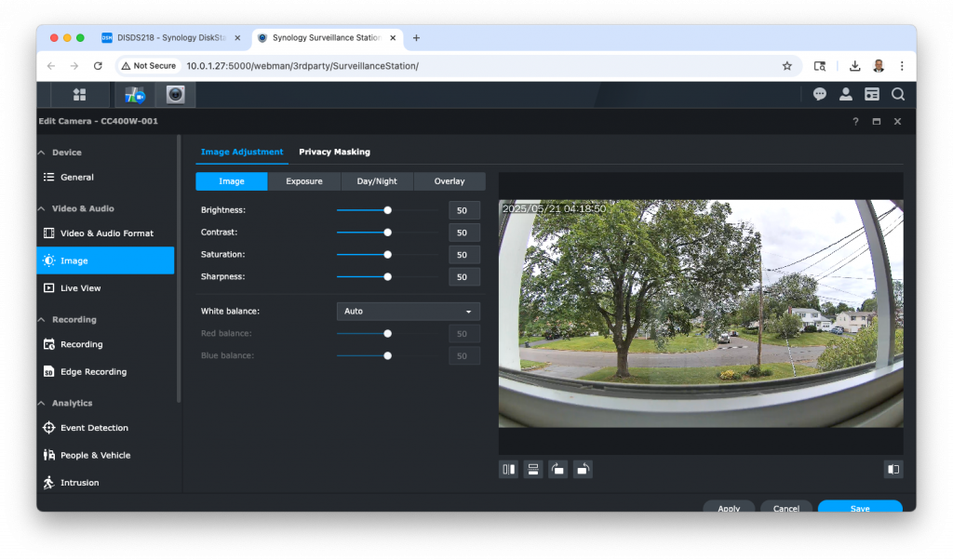Screen dimensions: 953x560
Task: Open the White balance dropdown
Action: pyautogui.click(x=408, y=311)
